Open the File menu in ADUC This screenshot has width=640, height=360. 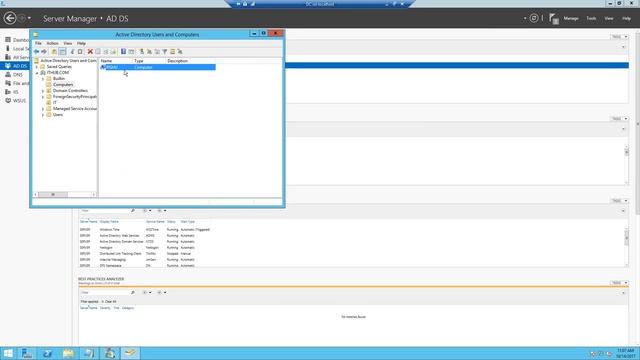point(38,43)
